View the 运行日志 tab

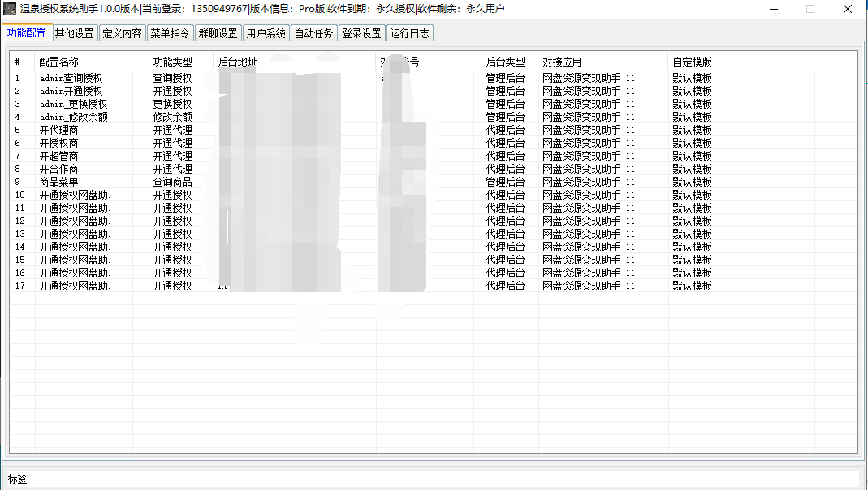(409, 33)
